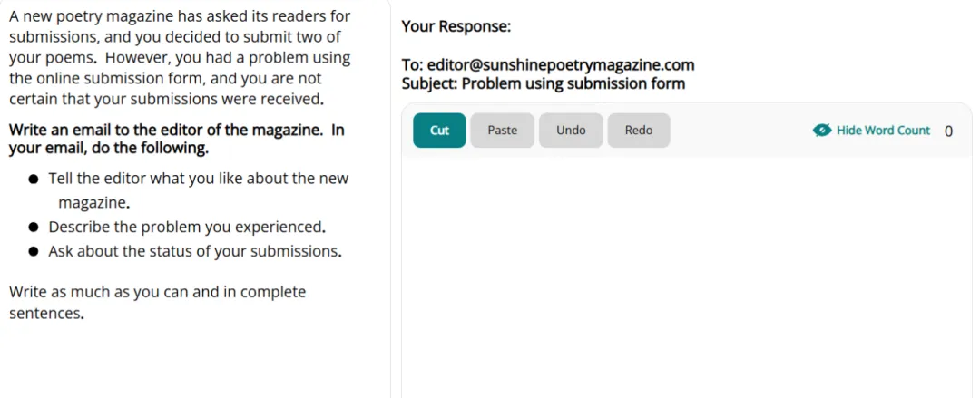Click the bullet text about liking the new magazine

tap(198, 190)
